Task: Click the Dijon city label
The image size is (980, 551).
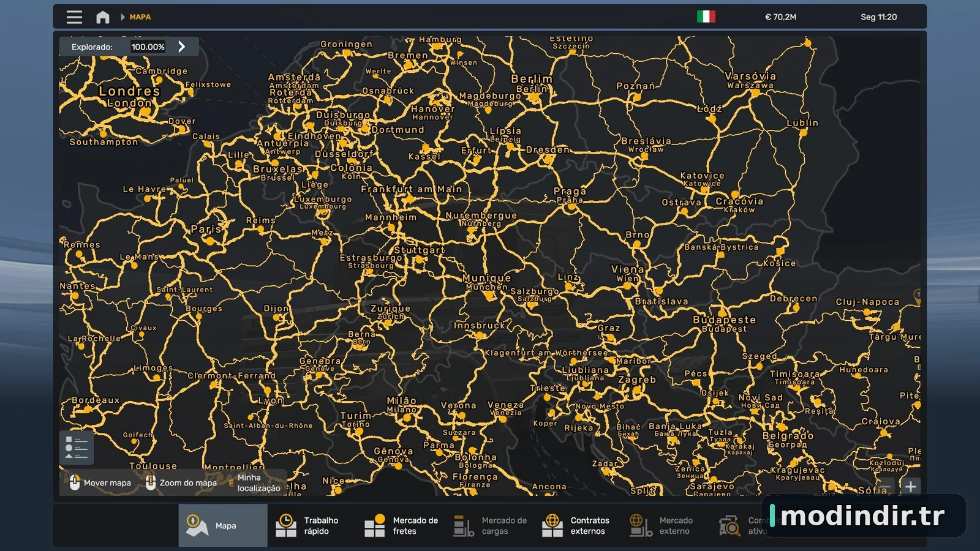Action: pos(276,309)
